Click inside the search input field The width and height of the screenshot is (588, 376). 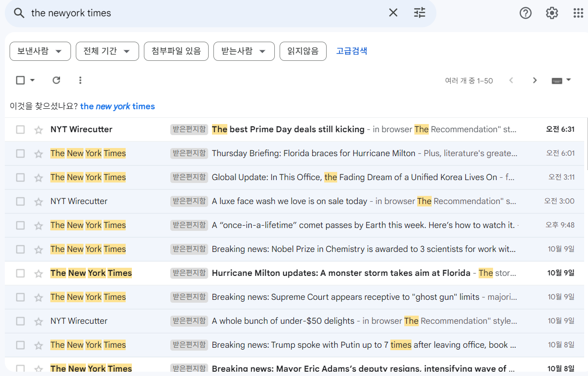coord(192,13)
